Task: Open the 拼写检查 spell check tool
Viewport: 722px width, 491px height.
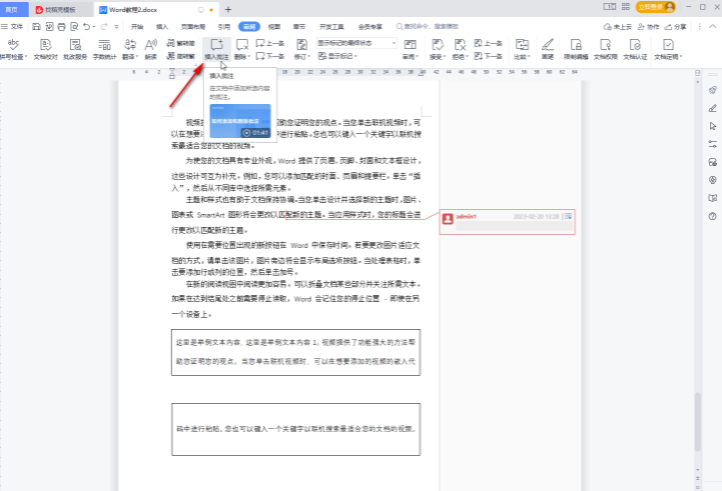Action: pyautogui.click(x=13, y=45)
